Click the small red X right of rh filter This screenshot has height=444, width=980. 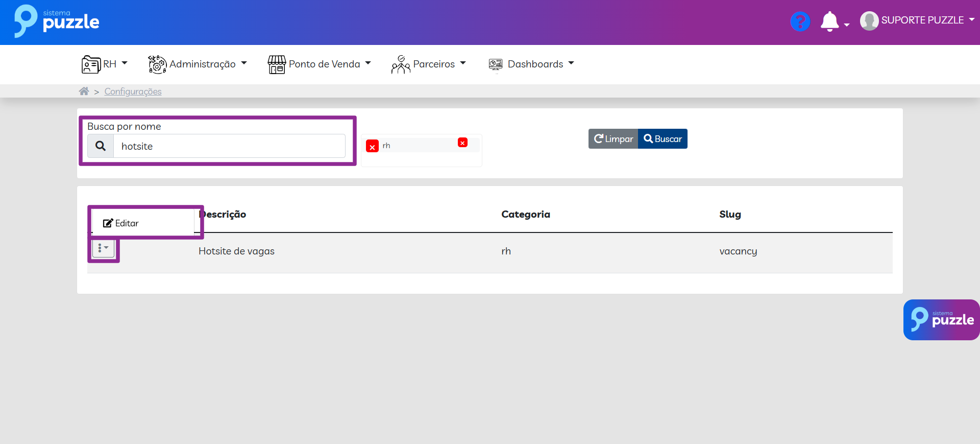click(x=462, y=143)
